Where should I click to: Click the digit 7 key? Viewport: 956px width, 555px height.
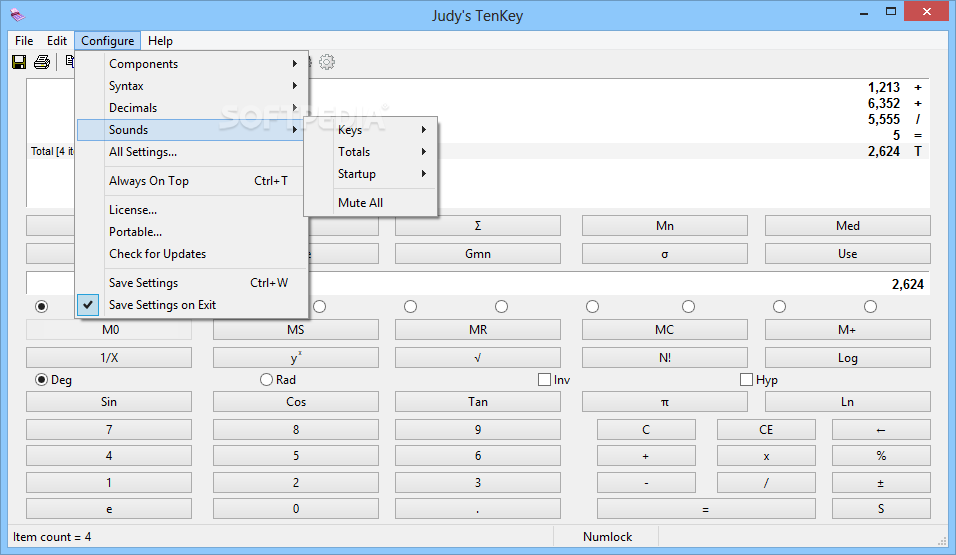coord(109,430)
